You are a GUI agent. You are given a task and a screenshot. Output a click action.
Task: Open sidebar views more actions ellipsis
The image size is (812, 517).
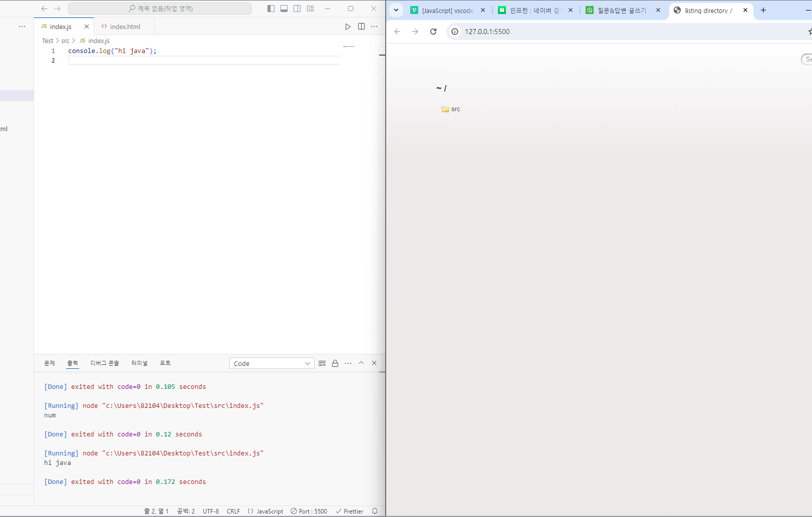pyautogui.click(x=22, y=27)
